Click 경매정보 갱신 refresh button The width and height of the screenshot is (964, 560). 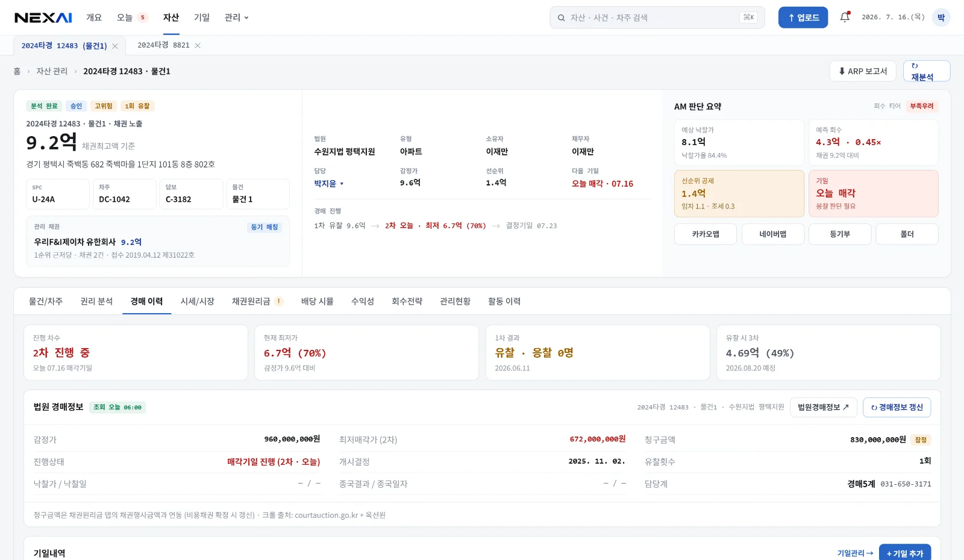[x=897, y=408]
